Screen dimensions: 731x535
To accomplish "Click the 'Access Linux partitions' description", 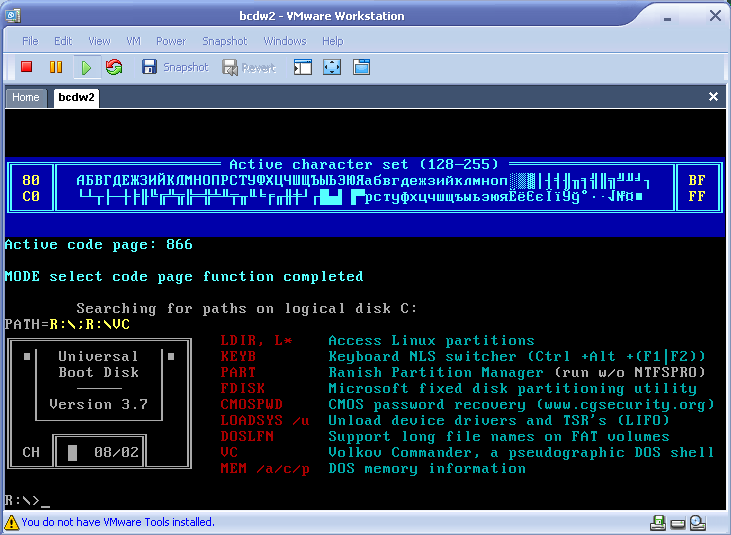I will pos(431,341).
